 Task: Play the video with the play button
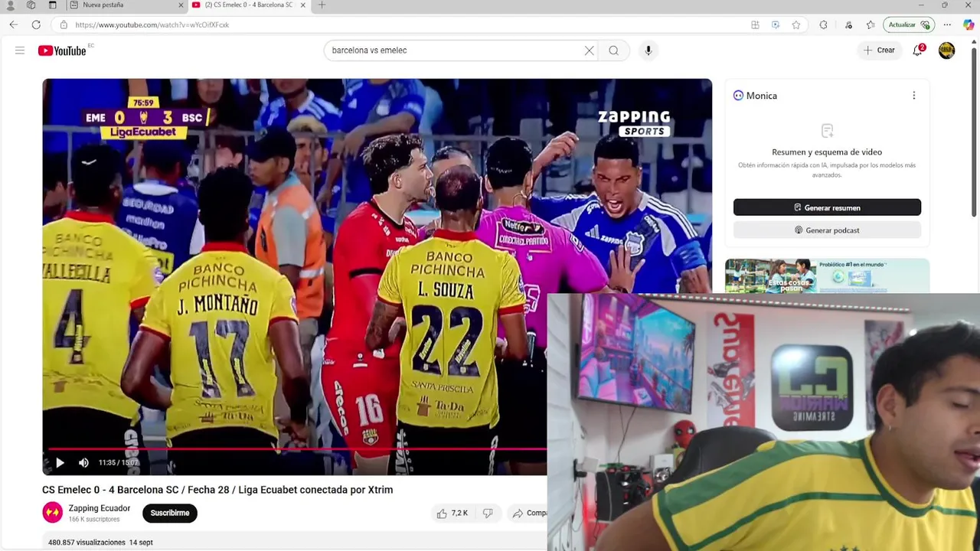pos(60,462)
